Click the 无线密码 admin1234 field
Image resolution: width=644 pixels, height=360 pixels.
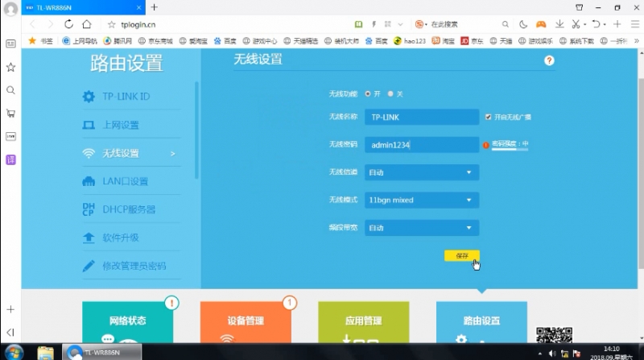(x=422, y=145)
